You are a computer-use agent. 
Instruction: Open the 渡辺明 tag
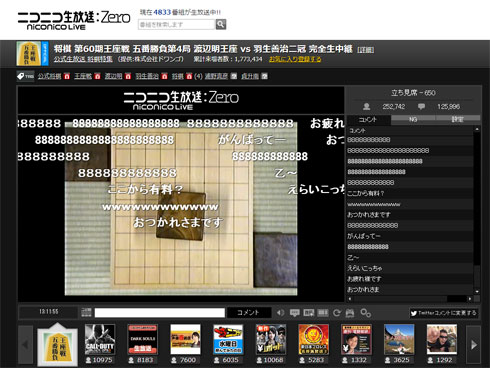click(113, 76)
